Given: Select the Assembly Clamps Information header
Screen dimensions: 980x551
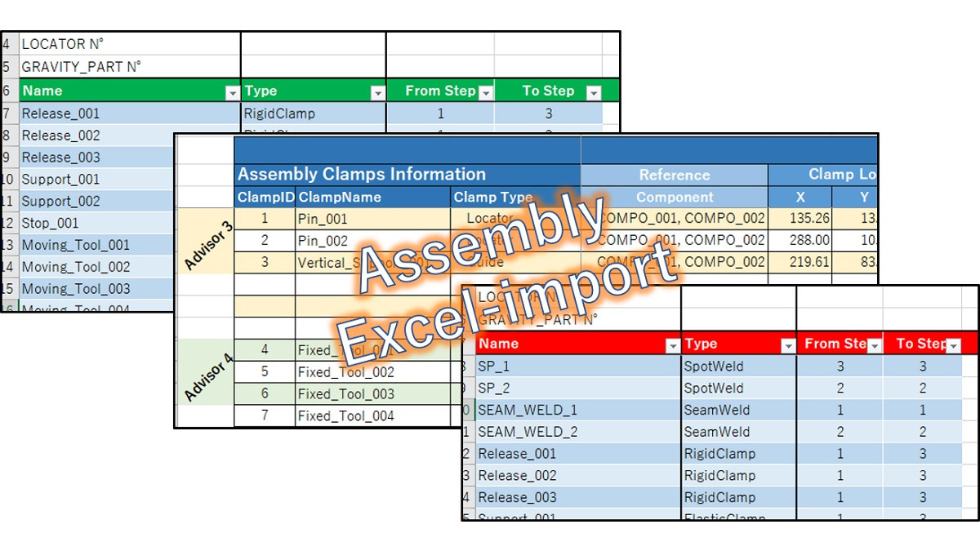Looking at the screenshot, I should [408, 174].
